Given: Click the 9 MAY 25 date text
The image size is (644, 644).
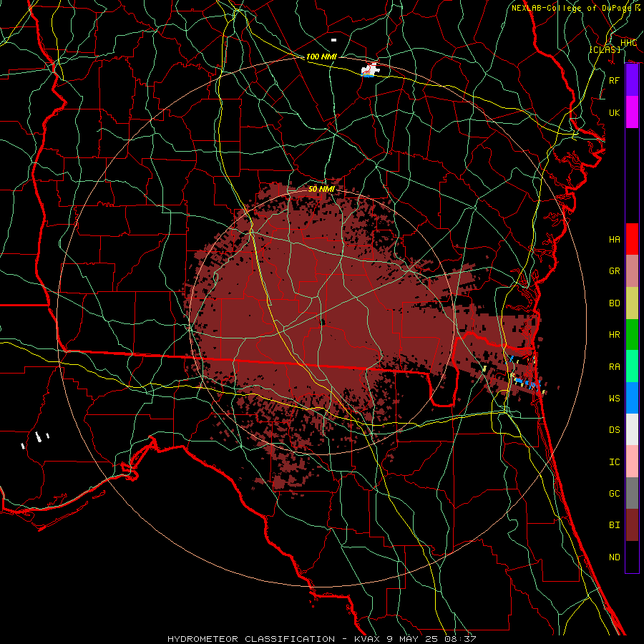Looking at the screenshot, I should coord(411,639).
